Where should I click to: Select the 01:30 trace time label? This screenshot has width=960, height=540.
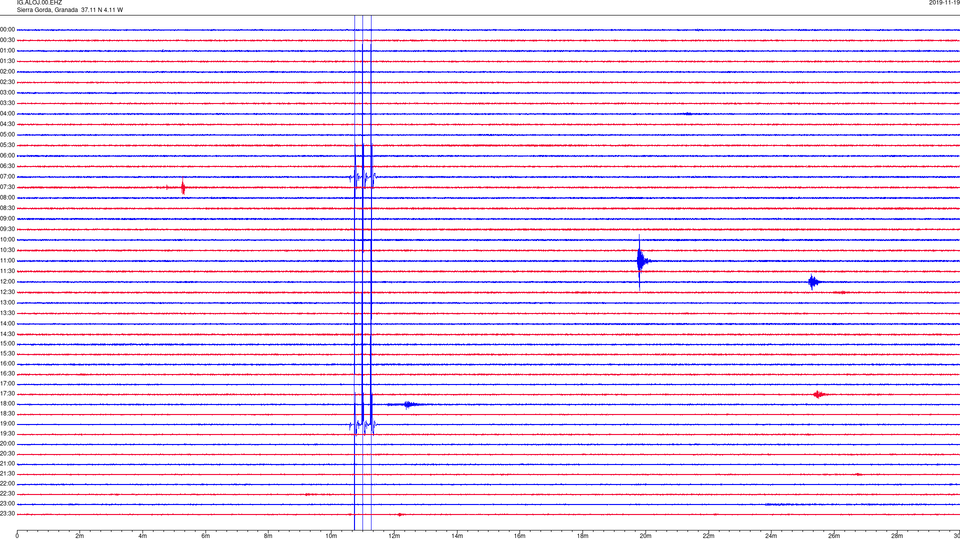[7, 61]
